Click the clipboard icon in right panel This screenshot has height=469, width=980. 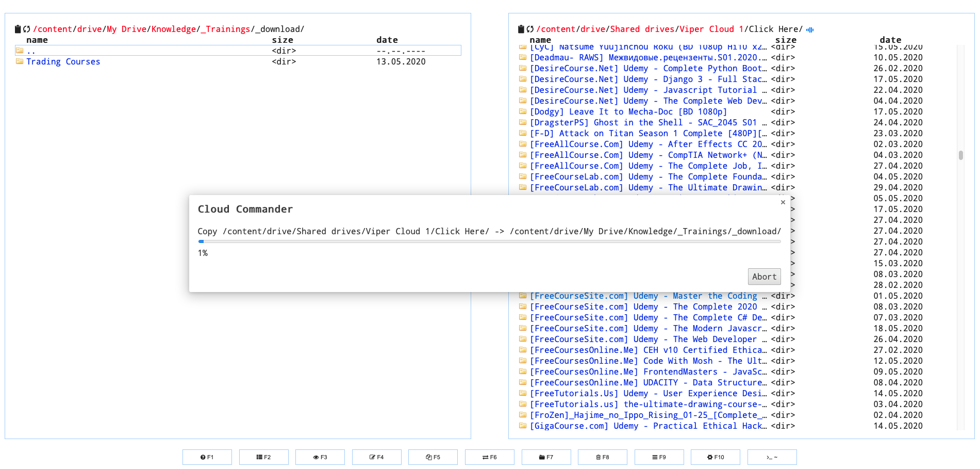click(521, 29)
